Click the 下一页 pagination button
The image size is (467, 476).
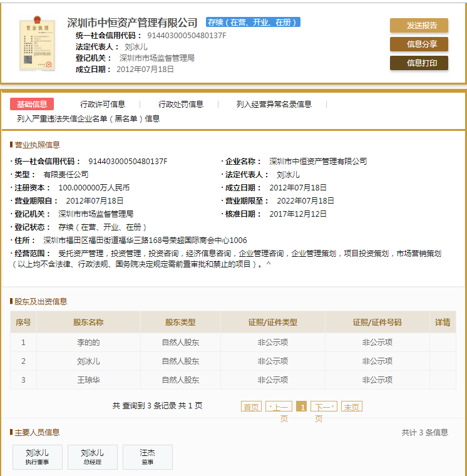pos(324,407)
